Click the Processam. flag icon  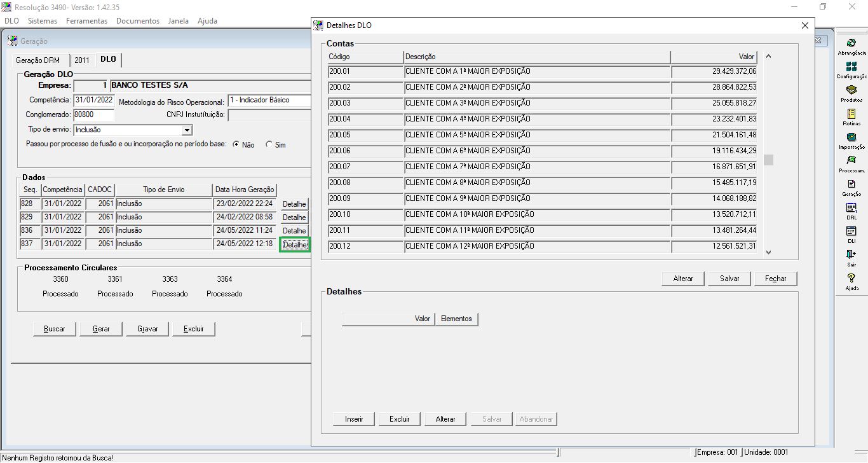tap(851, 161)
